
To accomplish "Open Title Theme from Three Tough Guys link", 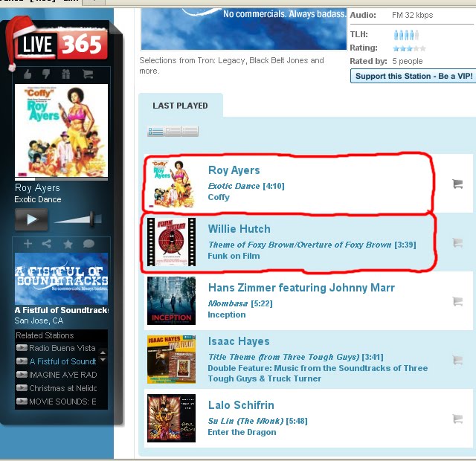I will (284, 357).
